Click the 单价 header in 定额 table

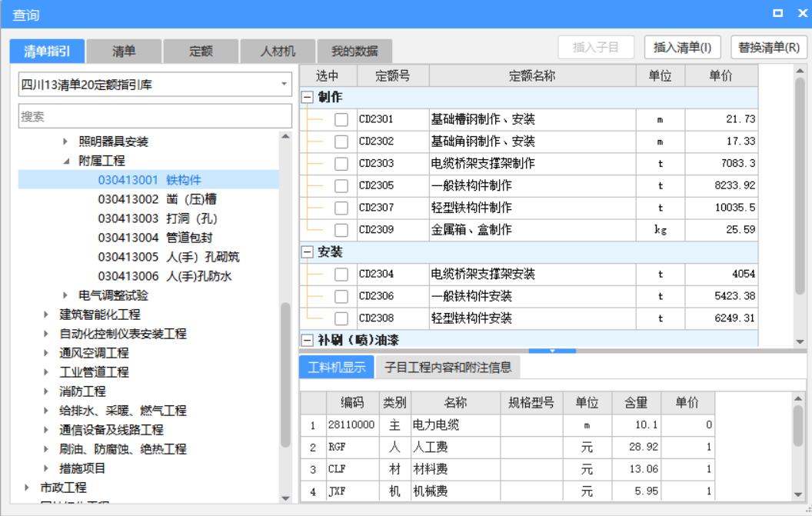tap(720, 76)
